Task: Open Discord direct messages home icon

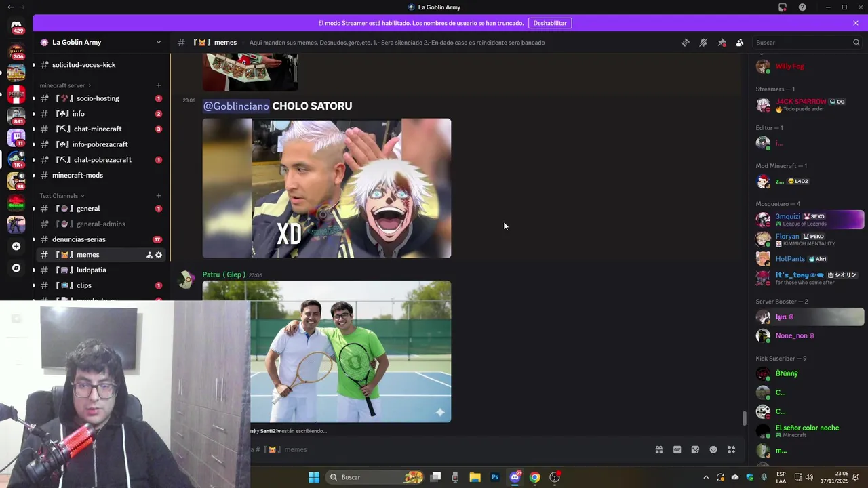Action: click(x=16, y=26)
